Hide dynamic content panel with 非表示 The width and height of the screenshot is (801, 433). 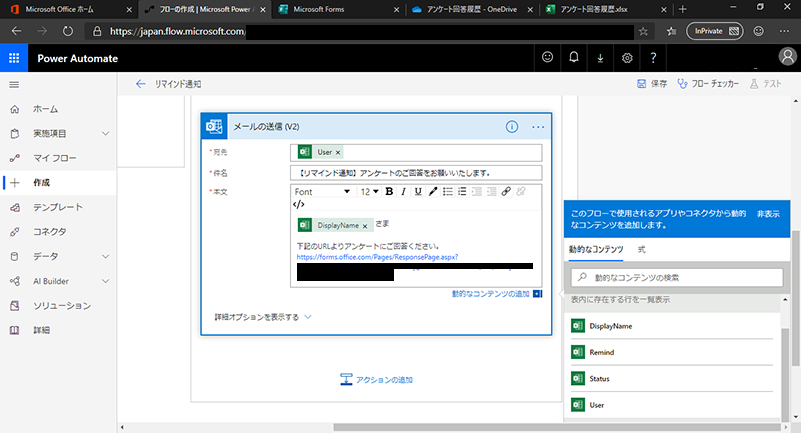768,214
